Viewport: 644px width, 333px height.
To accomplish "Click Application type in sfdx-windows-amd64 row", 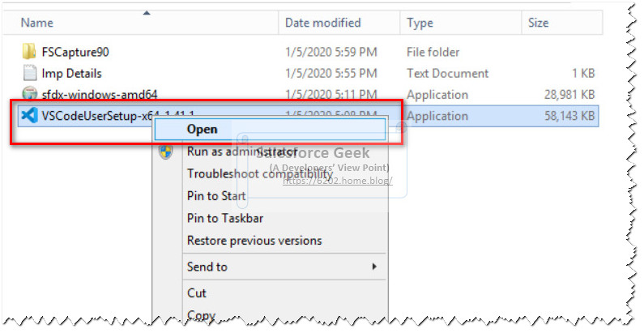I will (x=437, y=95).
